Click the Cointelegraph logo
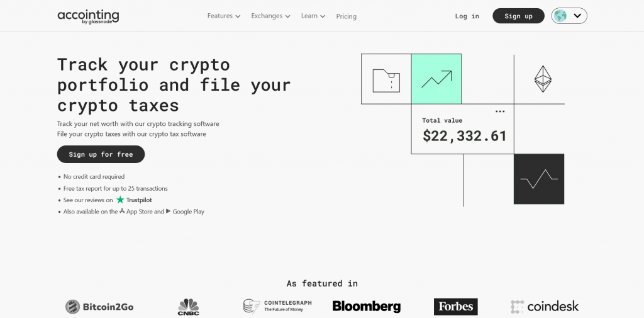The height and width of the screenshot is (318, 644). (277, 307)
